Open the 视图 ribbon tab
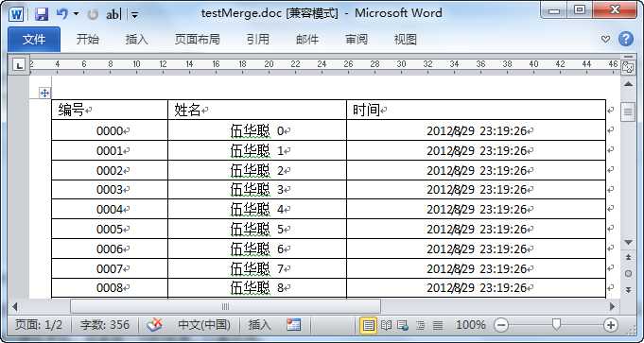The width and height of the screenshot is (644, 343). [406, 40]
